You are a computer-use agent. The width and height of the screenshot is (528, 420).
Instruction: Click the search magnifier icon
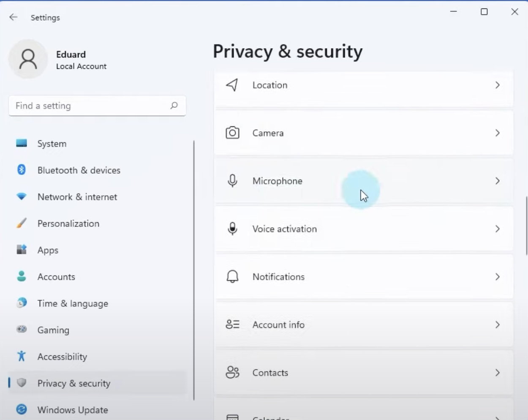click(x=174, y=106)
